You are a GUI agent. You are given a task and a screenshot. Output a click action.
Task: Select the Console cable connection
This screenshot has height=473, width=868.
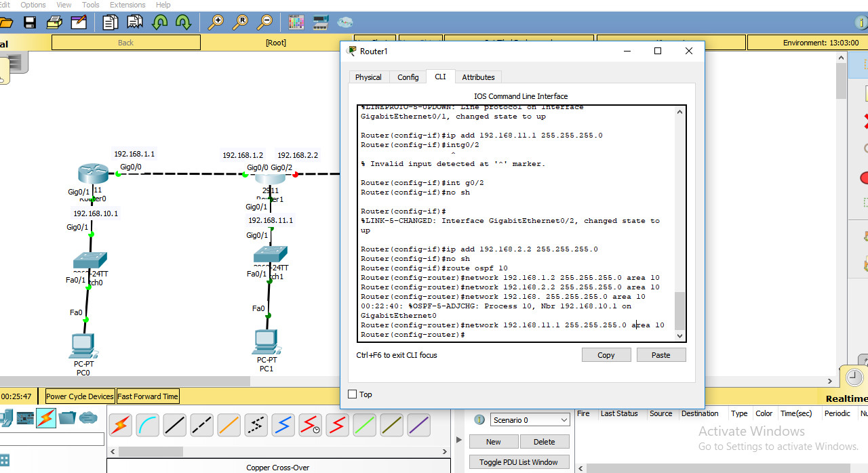(x=149, y=426)
